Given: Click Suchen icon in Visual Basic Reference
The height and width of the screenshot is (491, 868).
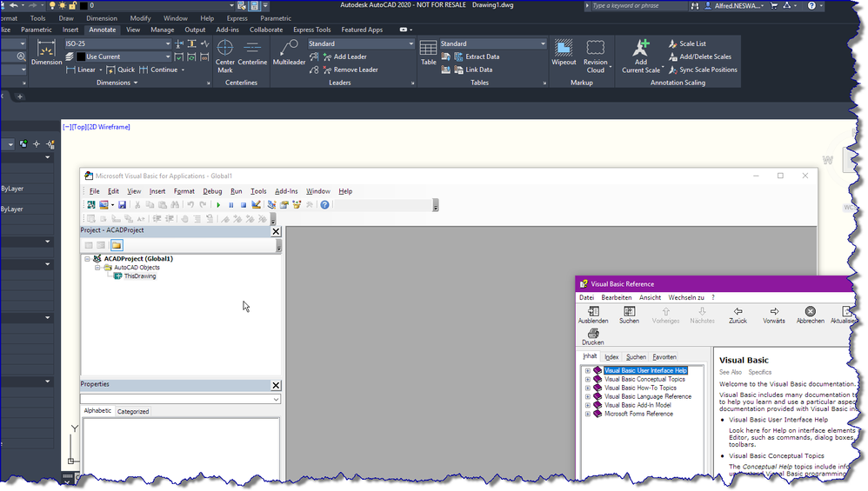Looking at the screenshot, I should point(629,315).
